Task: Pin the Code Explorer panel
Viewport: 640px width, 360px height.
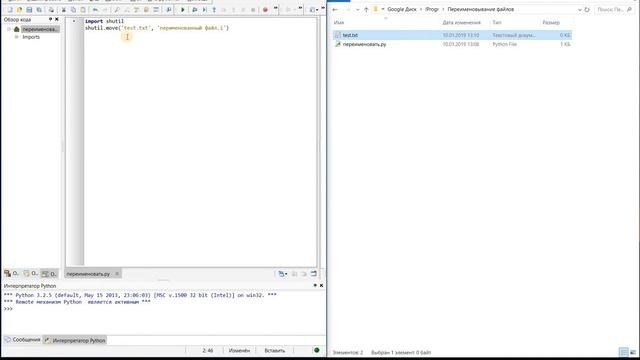Action: [50, 19]
